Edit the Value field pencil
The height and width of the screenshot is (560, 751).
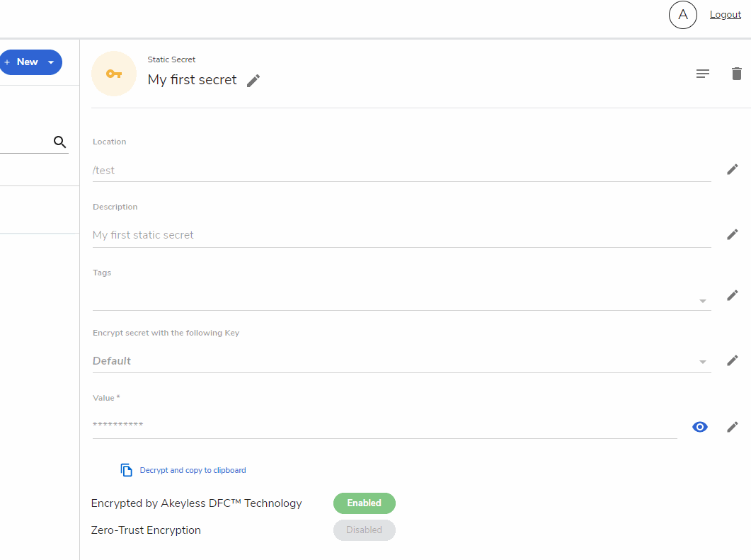pos(733,427)
